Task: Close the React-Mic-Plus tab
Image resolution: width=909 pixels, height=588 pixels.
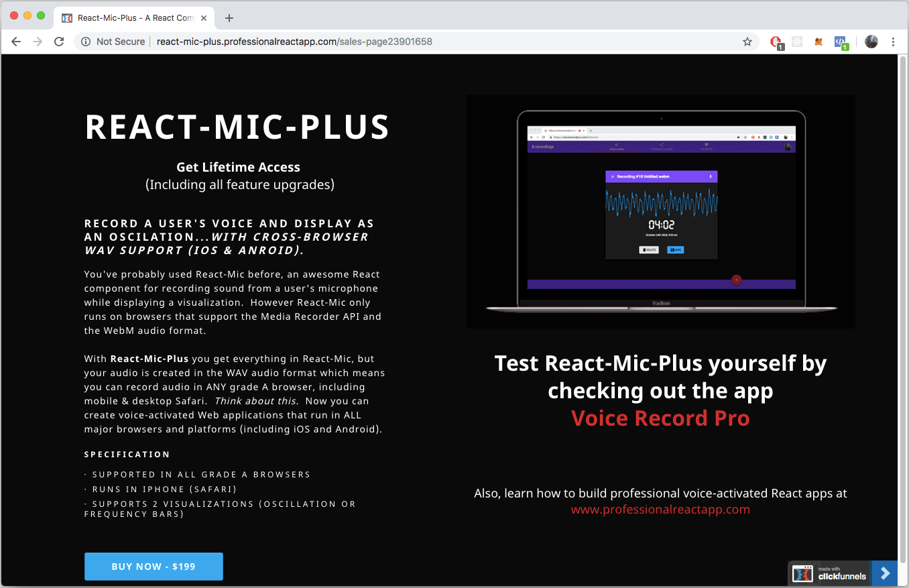Action: click(204, 18)
